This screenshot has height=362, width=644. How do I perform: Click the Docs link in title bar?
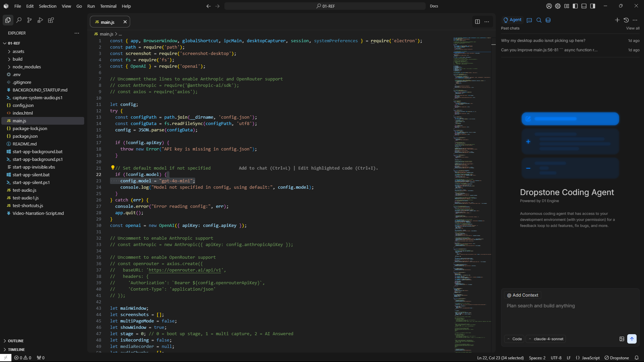coord(434,6)
